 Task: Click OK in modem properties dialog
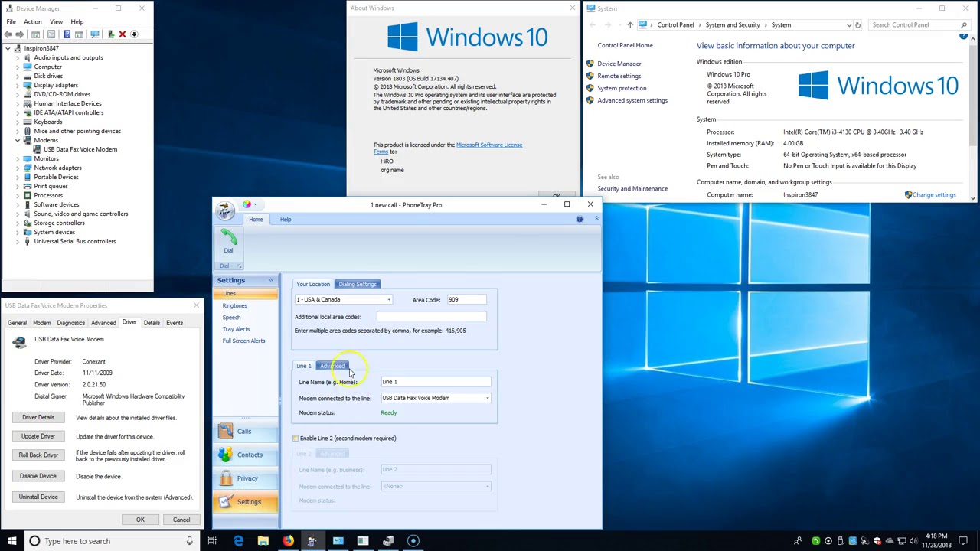140,520
